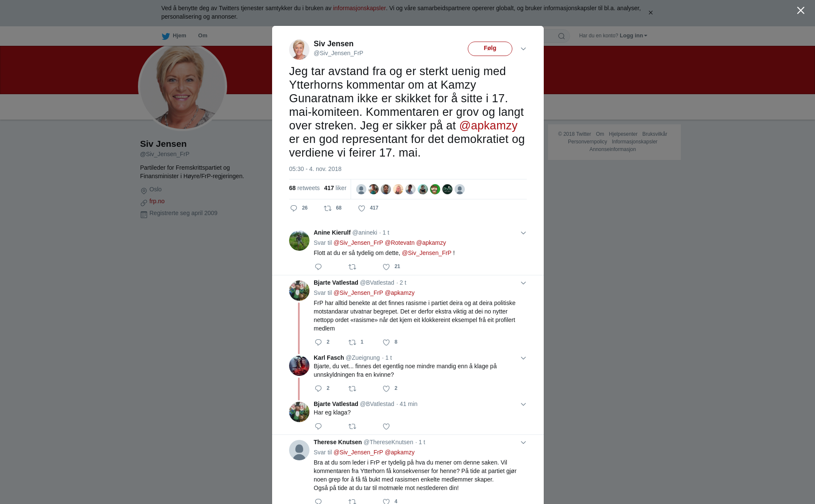Open the frp.no profile link
The height and width of the screenshot is (504, 815).
(x=157, y=201)
